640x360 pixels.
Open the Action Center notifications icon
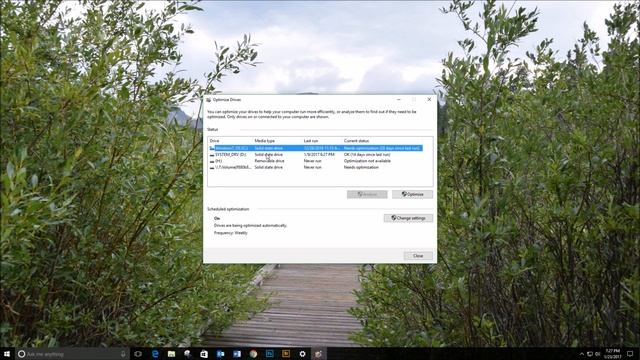pos(630,354)
